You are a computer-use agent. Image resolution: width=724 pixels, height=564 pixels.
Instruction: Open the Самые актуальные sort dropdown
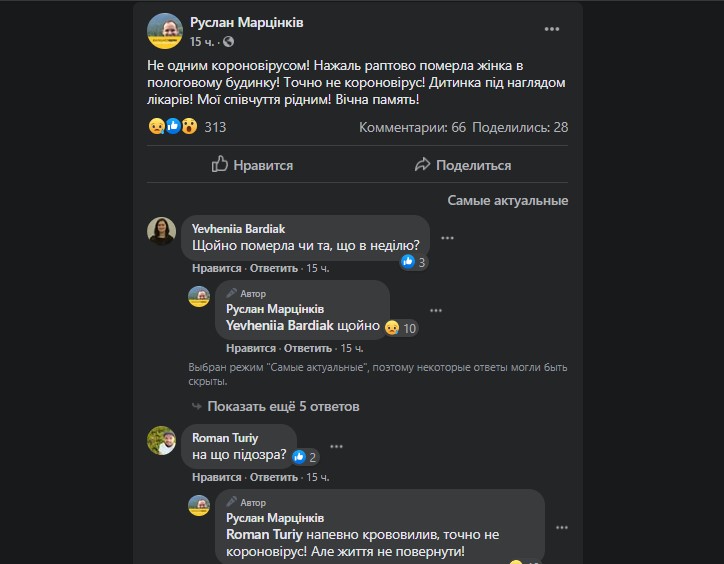click(x=507, y=200)
